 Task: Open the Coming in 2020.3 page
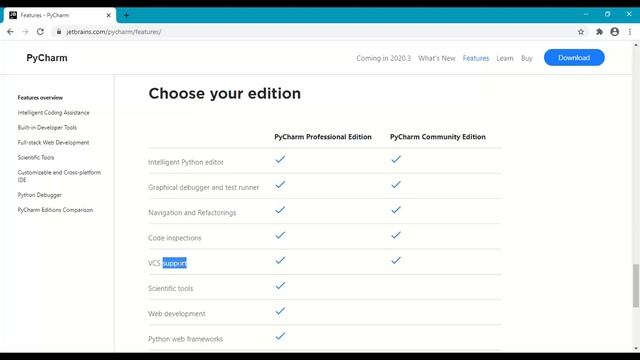pyautogui.click(x=383, y=58)
